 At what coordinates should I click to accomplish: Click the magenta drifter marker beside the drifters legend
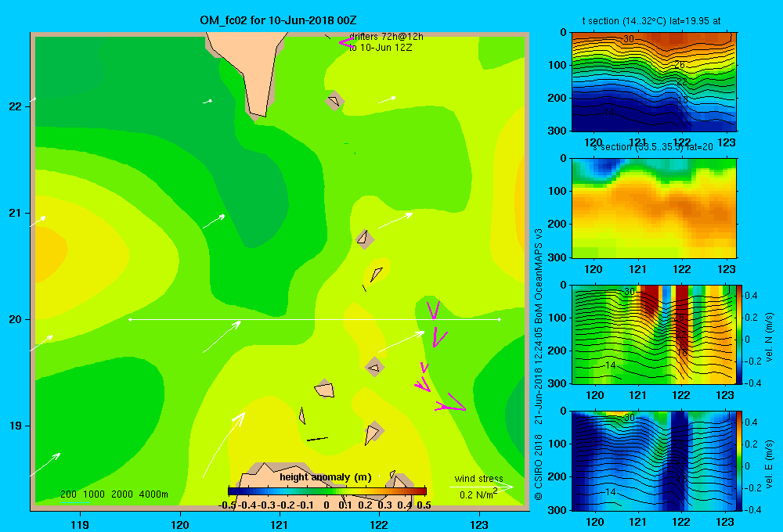pos(345,43)
